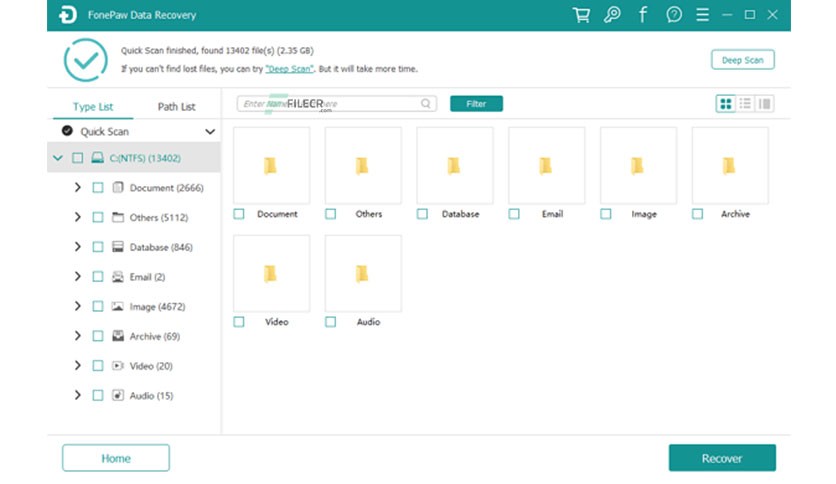Check the Database (846) tree checkbox
The height and width of the screenshot is (484, 836).
98,247
